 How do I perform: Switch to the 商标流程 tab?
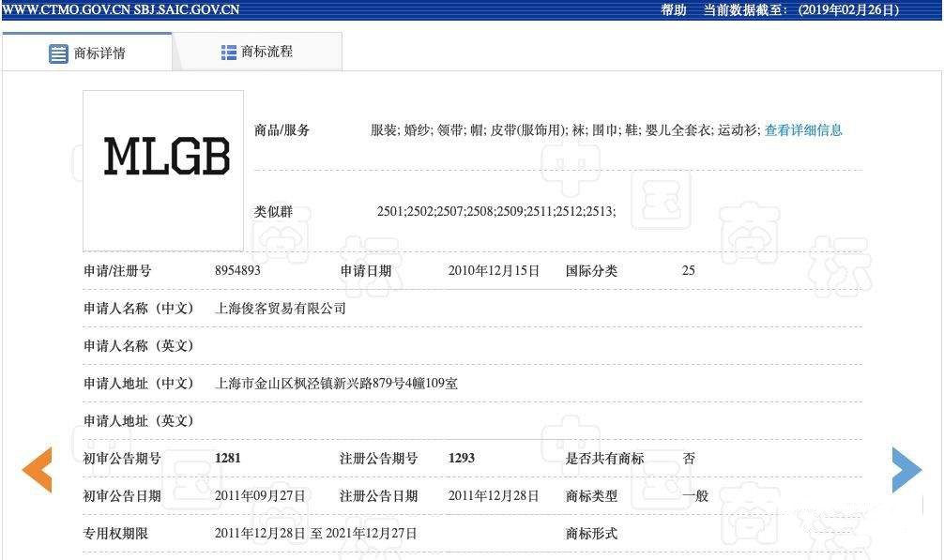coord(266,52)
